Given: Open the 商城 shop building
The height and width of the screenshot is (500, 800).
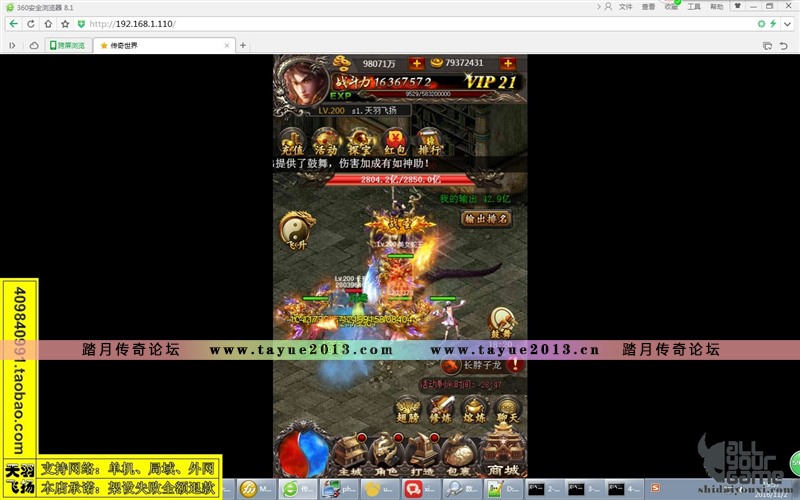Looking at the screenshot, I should point(503,452).
